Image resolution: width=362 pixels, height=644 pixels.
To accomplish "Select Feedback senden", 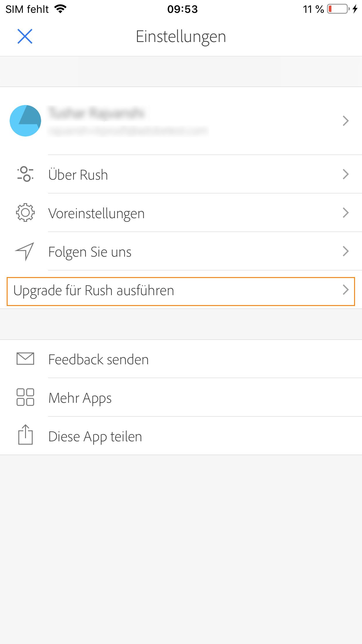I will coord(99,359).
